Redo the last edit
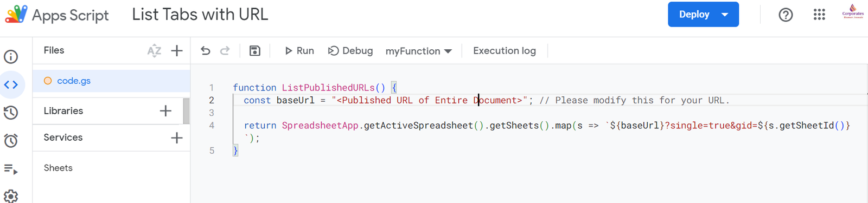Screen dimensions: 868x203 click(x=225, y=51)
